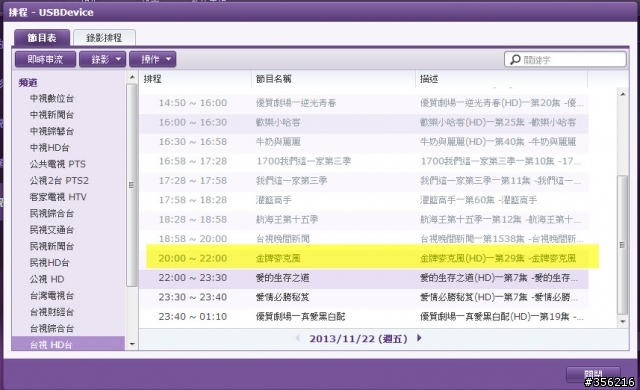Open the 錄影 dropdown menu
The width and height of the screenshot is (640, 390).
[102, 60]
